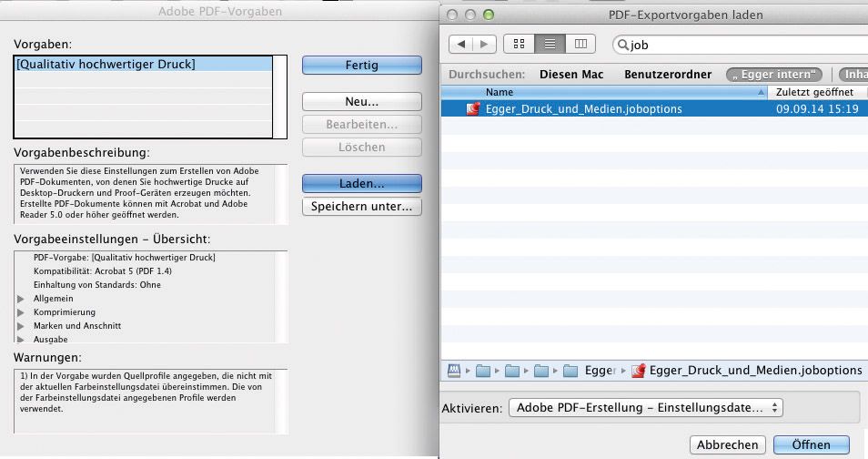Search scope: Benutzerordner
The width and height of the screenshot is (868, 459).
668,75
